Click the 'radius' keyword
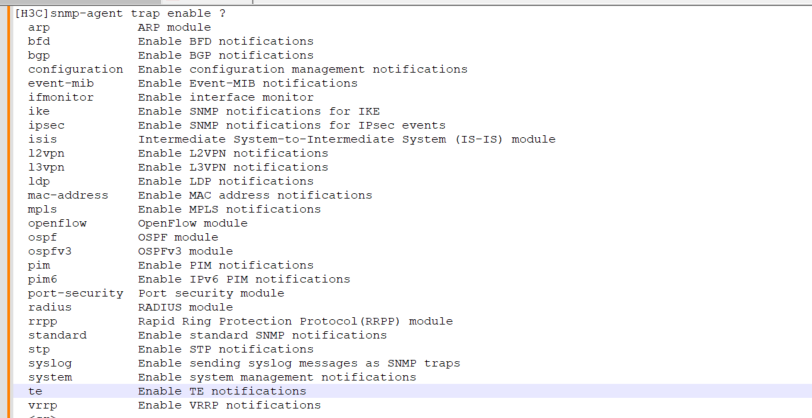 point(50,307)
